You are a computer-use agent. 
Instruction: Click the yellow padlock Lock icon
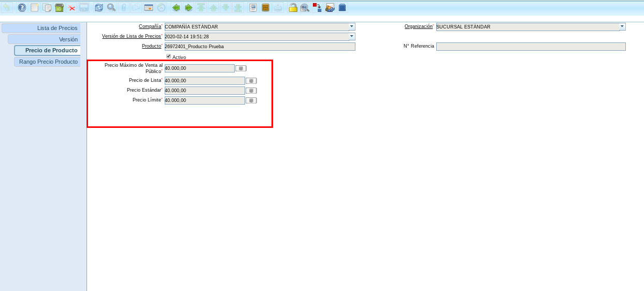tap(293, 8)
